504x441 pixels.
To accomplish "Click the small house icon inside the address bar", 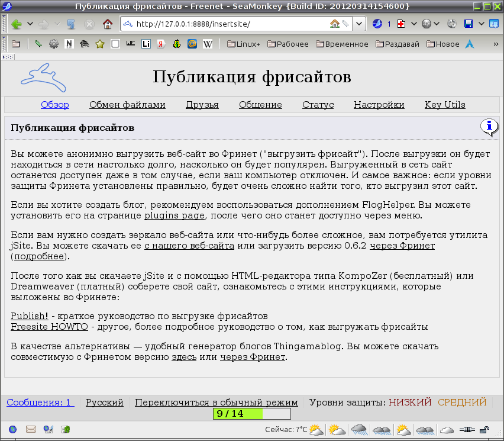I will coord(335,24).
